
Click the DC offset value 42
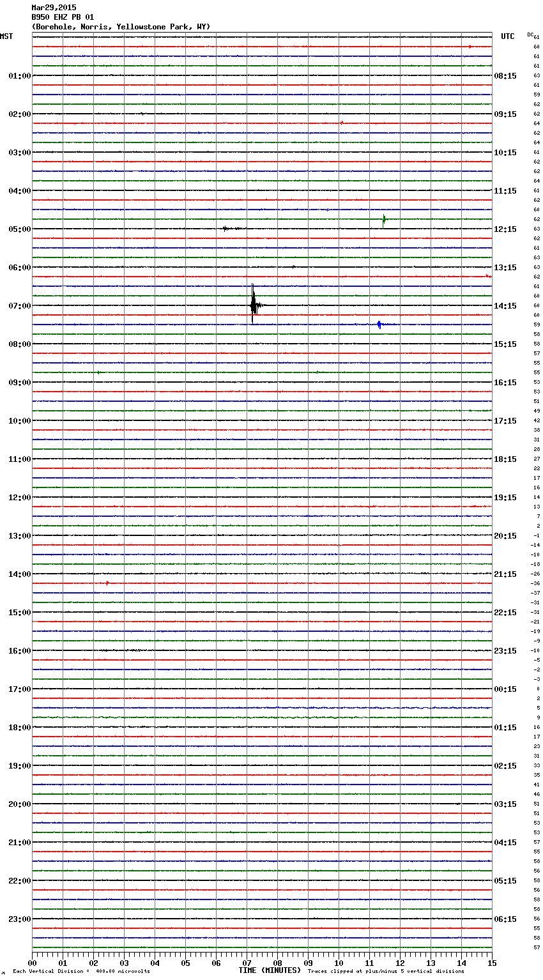click(x=537, y=420)
